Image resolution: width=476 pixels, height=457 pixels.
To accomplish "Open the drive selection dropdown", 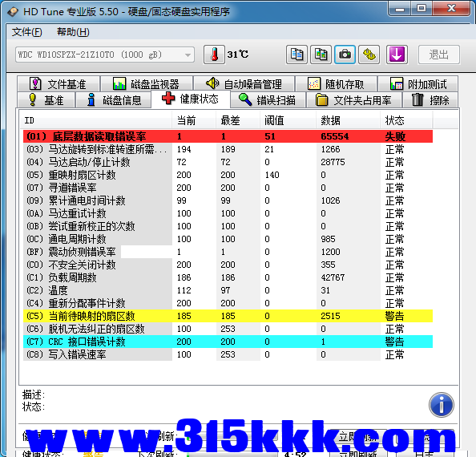I will tap(105, 55).
